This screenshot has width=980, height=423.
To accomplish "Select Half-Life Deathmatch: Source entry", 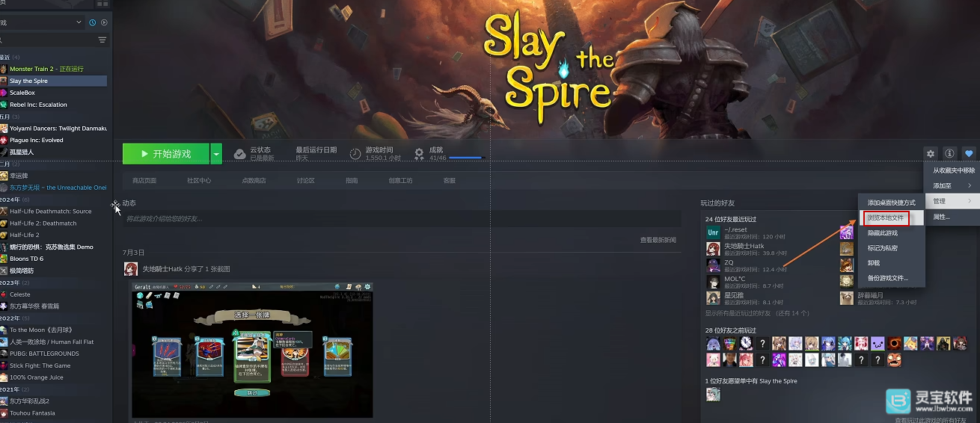I will click(54, 211).
